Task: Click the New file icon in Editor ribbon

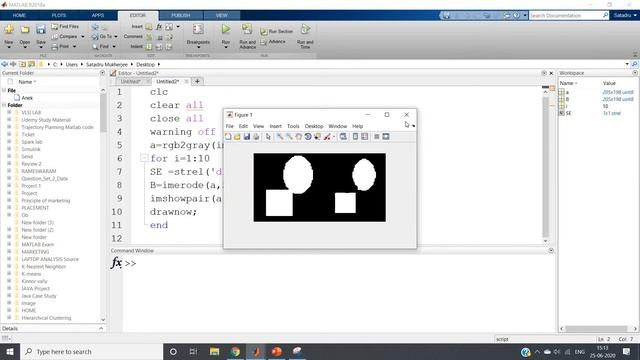Action: coord(9,30)
